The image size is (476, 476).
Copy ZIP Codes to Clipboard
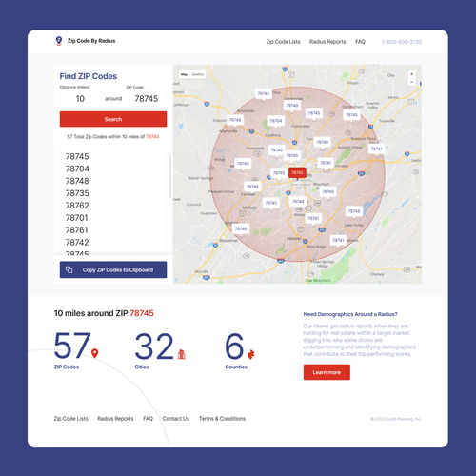pos(113,269)
